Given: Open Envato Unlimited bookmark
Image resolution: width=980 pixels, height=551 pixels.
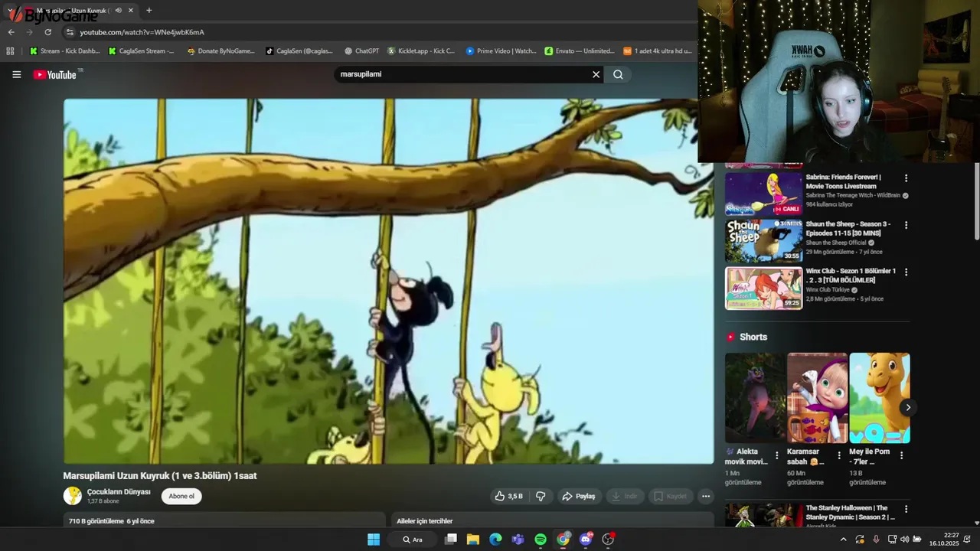Looking at the screenshot, I should [x=580, y=51].
